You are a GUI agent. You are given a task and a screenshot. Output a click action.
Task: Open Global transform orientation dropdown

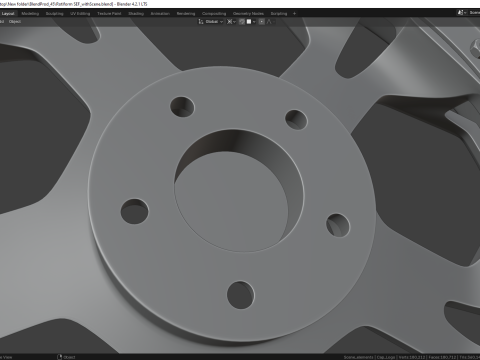pyautogui.click(x=214, y=22)
